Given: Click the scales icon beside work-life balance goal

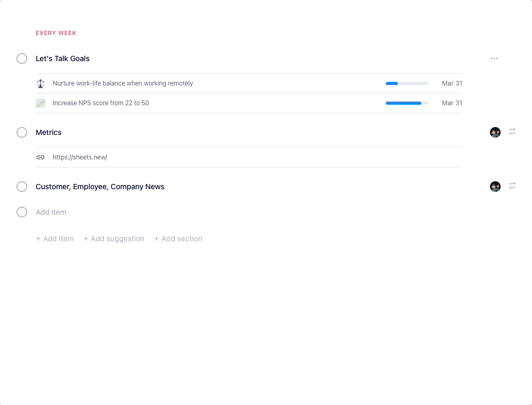Looking at the screenshot, I should tap(40, 83).
